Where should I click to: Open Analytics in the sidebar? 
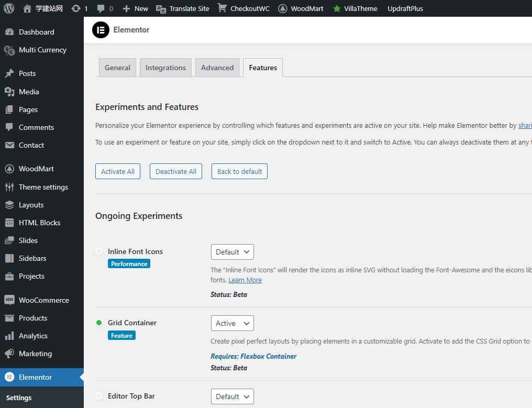pos(33,336)
